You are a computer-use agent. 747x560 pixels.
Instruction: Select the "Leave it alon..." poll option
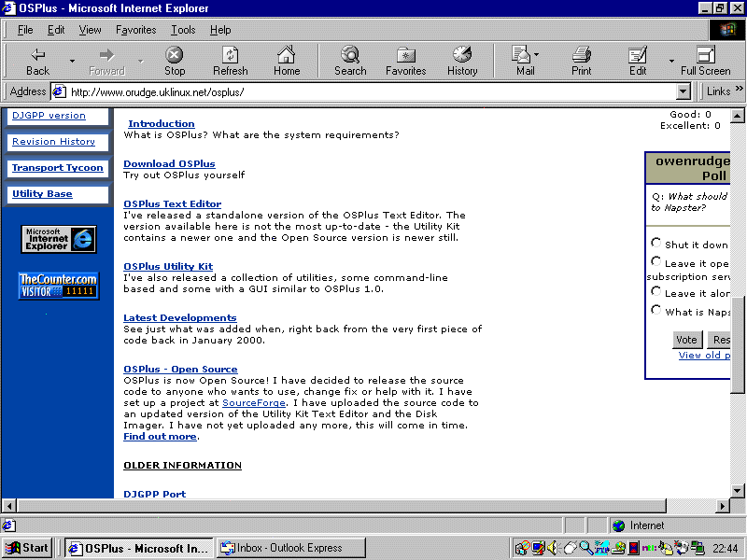[x=656, y=292]
